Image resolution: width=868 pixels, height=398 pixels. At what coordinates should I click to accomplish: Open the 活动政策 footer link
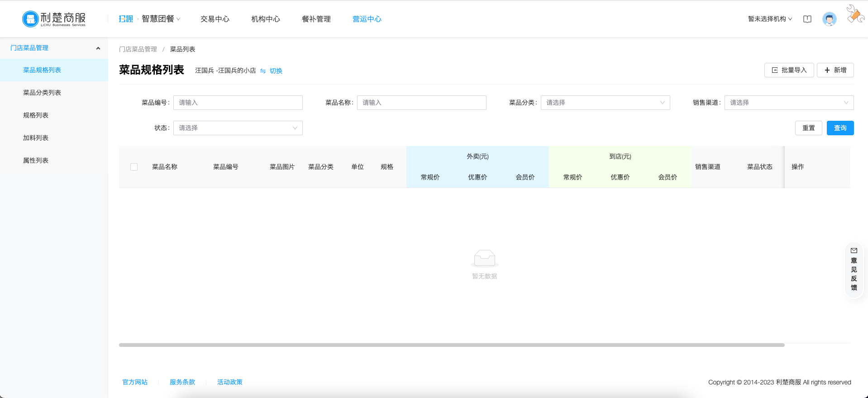(230, 382)
